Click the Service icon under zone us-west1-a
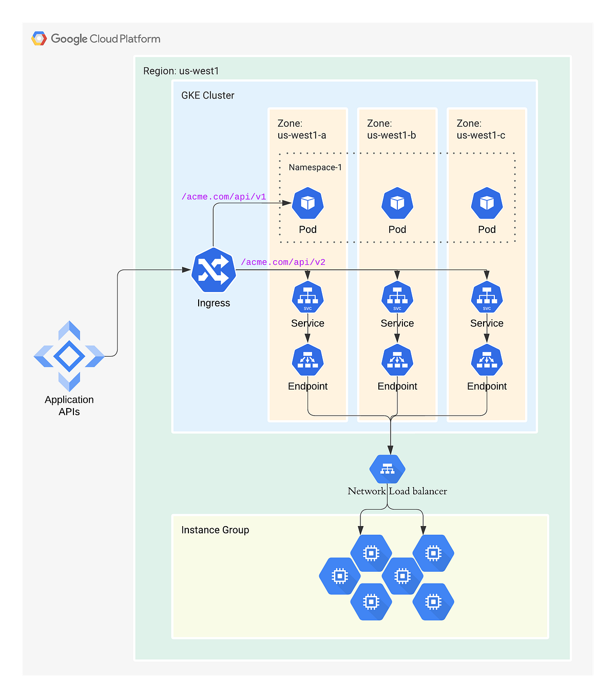The width and height of the screenshot is (616, 698). (307, 297)
